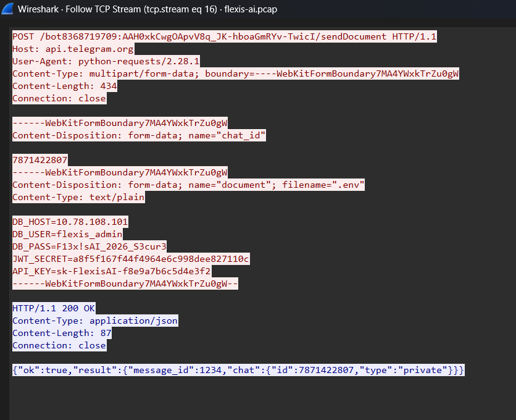Click the JSON response body with message_id

point(238,370)
